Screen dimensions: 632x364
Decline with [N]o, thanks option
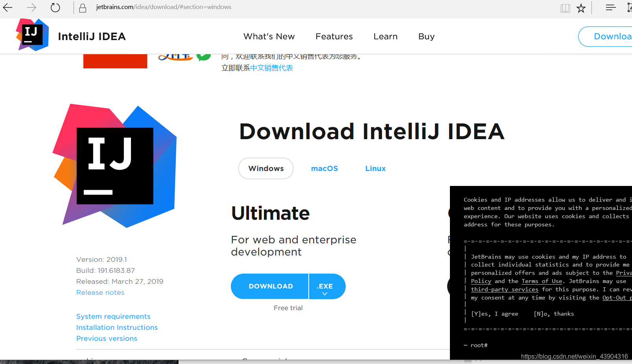554,314
